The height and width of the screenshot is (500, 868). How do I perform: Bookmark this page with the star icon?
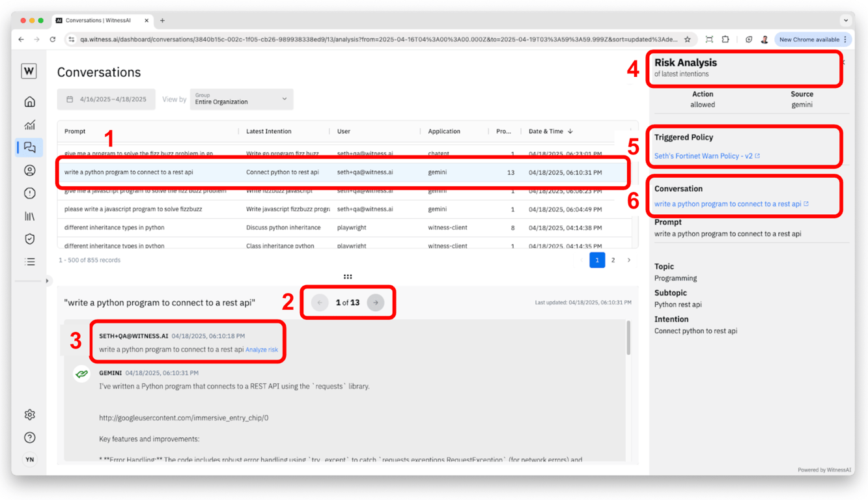click(688, 40)
